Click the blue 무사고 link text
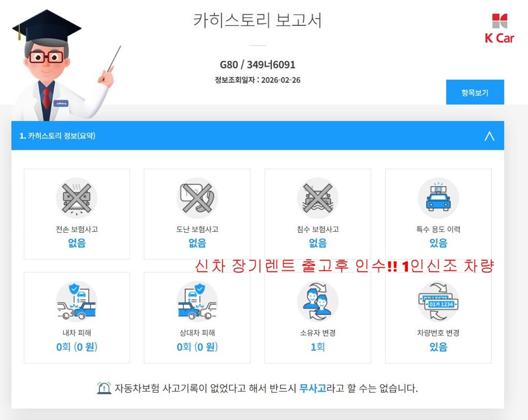Image resolution: width=528 pixels, height=420 pixels. pos(312,388)
